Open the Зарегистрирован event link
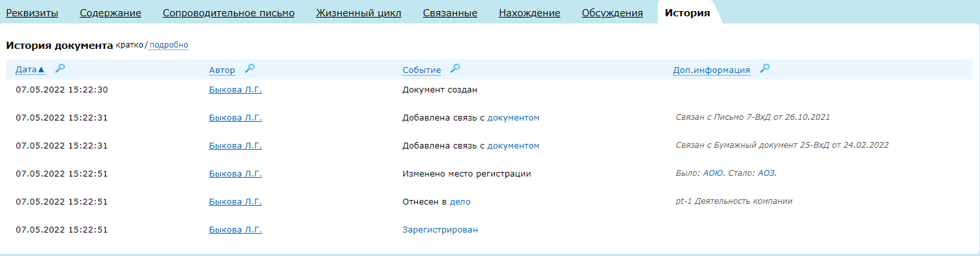 click(440, 229)
